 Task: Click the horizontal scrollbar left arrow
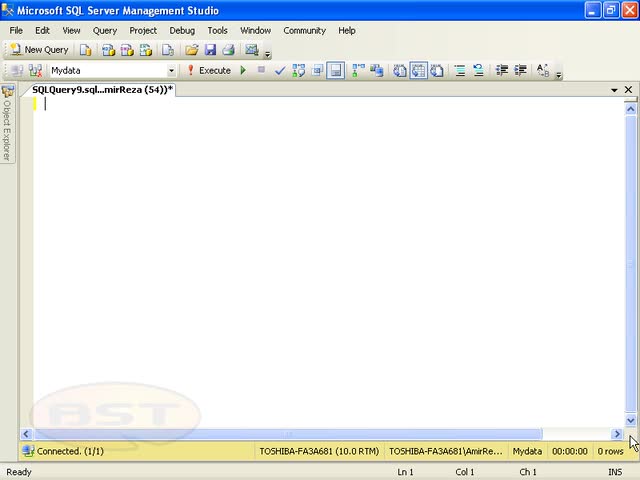(x=26, y=434)
